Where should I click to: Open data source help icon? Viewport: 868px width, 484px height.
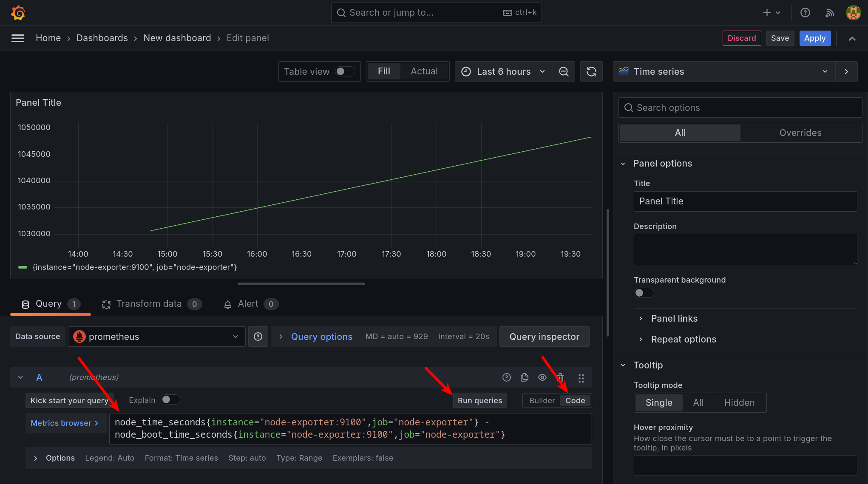(x=258, y=337)
